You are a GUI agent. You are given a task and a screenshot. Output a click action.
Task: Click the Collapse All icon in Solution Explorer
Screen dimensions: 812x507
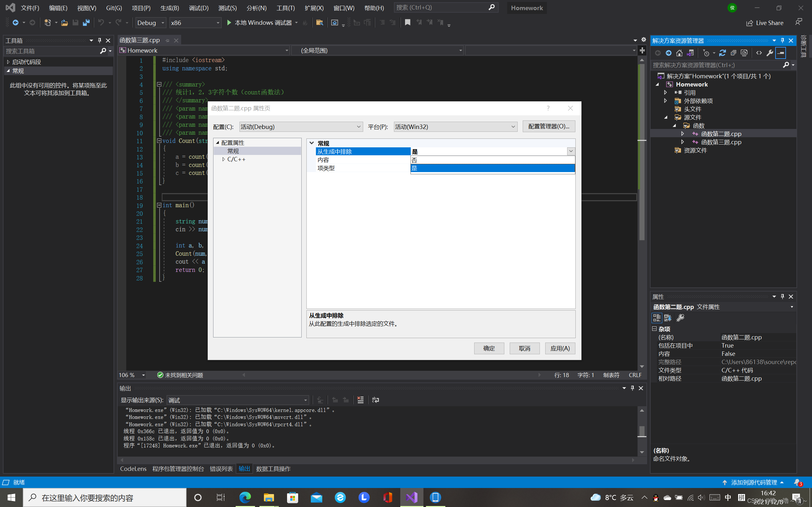pyautogui.click(x=733, y=53)
